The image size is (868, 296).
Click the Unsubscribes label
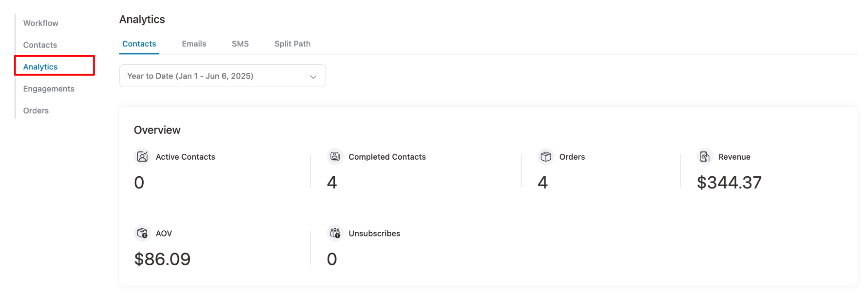pos(374,234)
